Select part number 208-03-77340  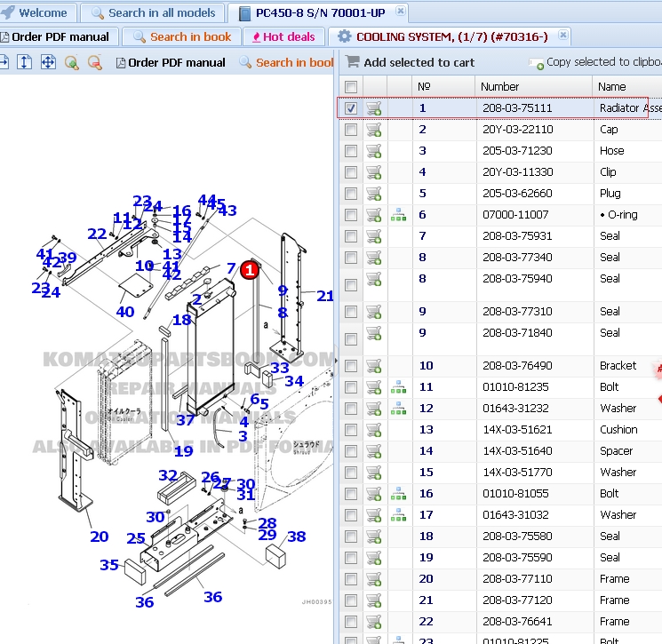point(517,257)
